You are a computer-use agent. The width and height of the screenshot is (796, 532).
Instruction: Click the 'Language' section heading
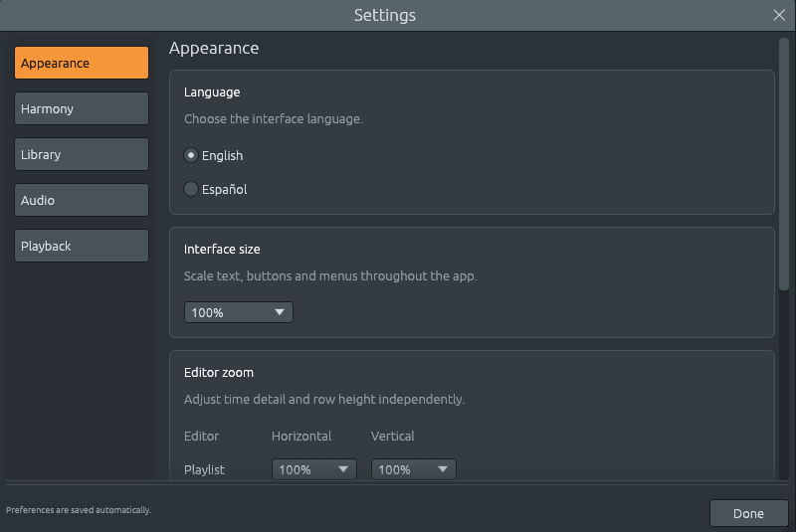(x=212, y=91)
